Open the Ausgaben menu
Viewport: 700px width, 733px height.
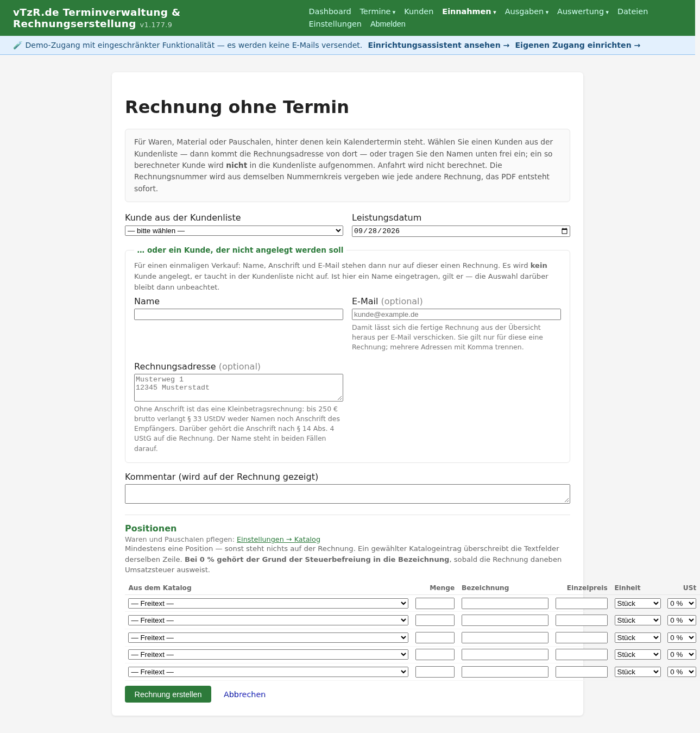(526, 11)
